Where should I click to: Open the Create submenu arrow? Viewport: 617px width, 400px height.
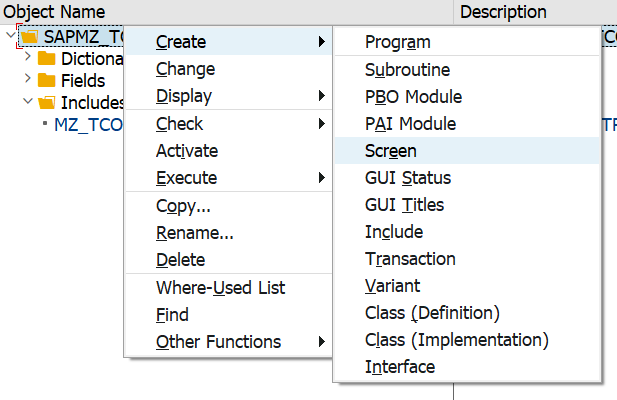click(x=322, y=41)
